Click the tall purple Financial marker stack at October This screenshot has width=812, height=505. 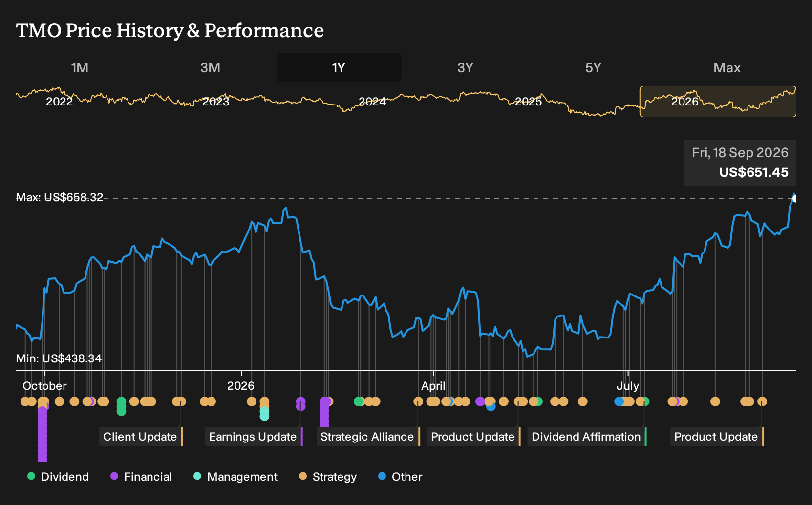pyautogui.click(x=43, y=434)
